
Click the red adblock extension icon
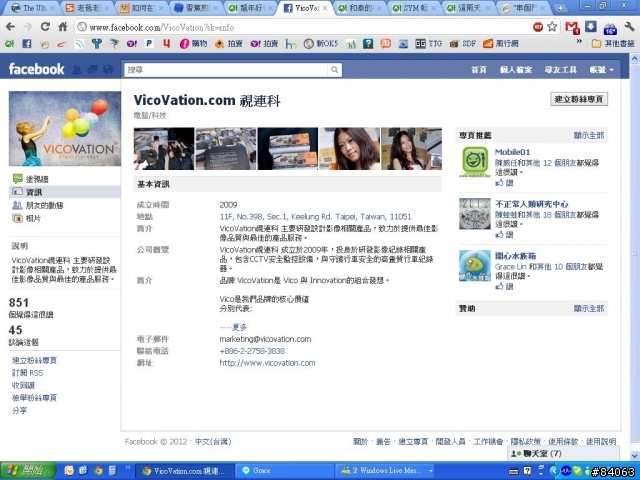click(538, 27)
